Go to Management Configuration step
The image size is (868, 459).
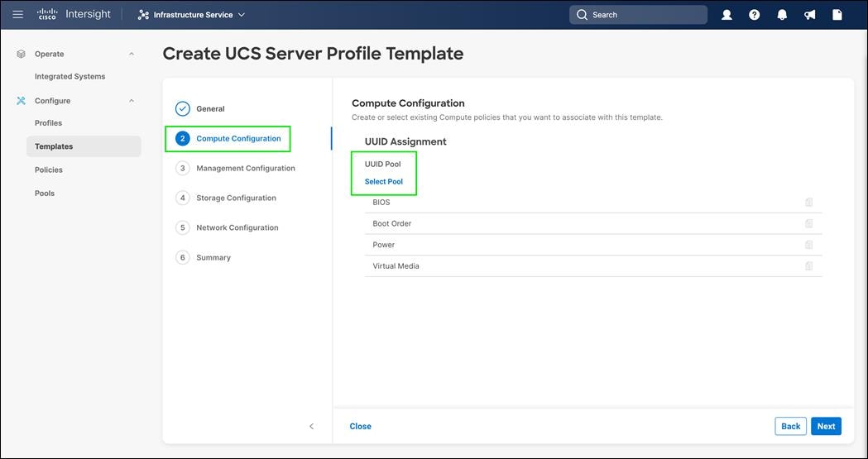click(245, 168)
